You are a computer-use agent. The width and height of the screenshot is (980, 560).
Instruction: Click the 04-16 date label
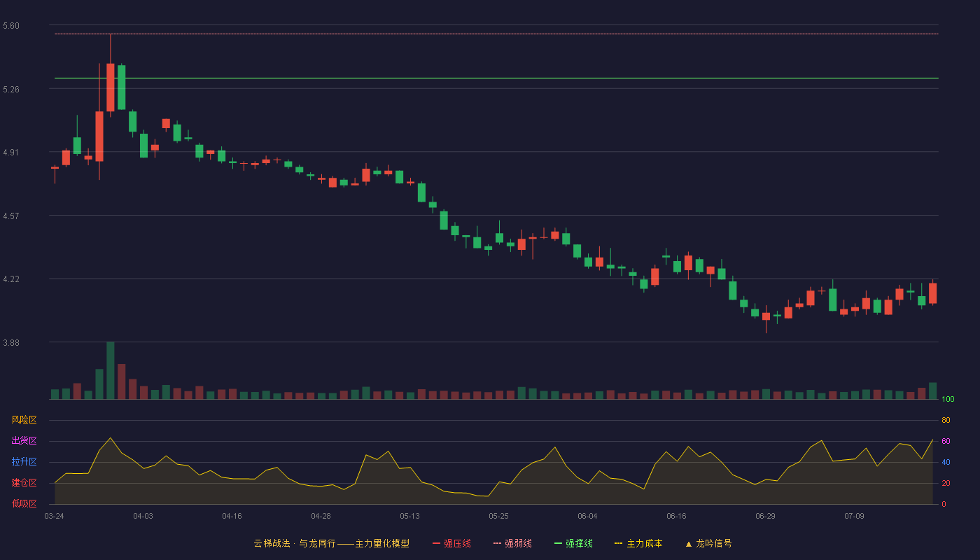[232, 516]
